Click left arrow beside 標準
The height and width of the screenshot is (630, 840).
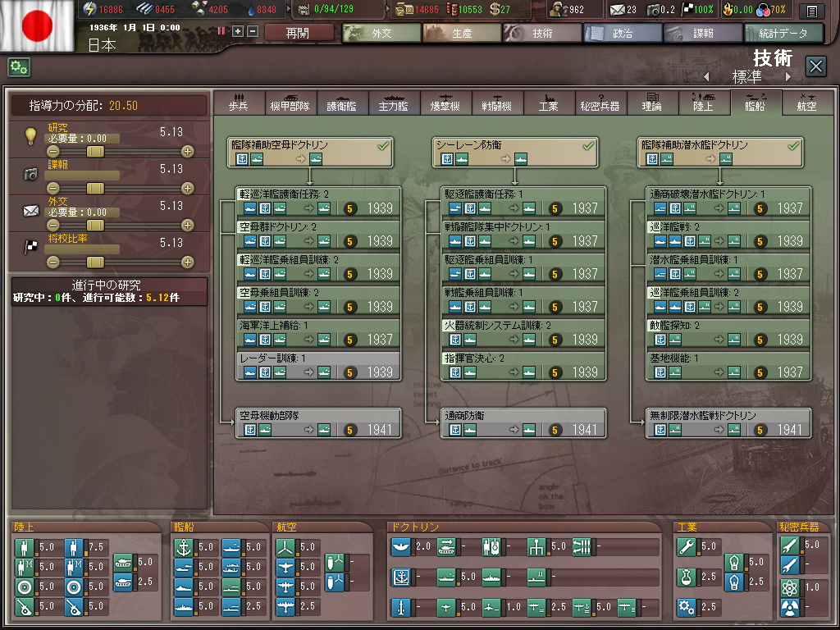[x=706, y=77]
